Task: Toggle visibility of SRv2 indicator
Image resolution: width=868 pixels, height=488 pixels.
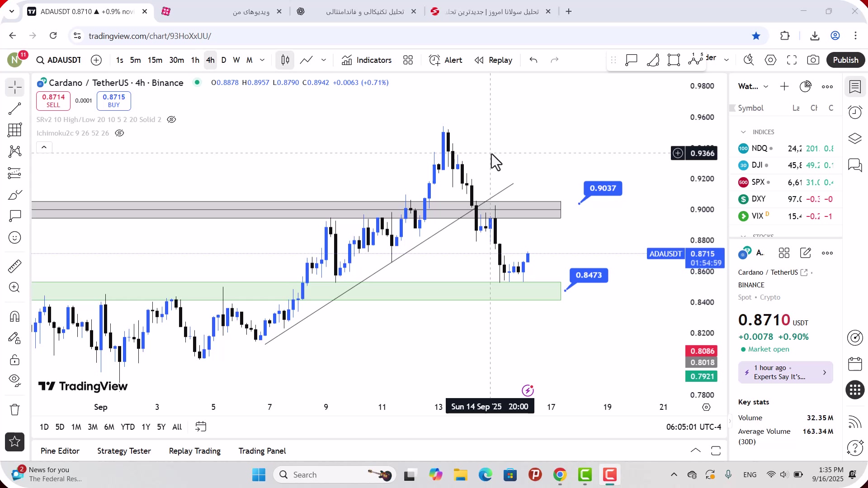Action: (x=171, y=120)
